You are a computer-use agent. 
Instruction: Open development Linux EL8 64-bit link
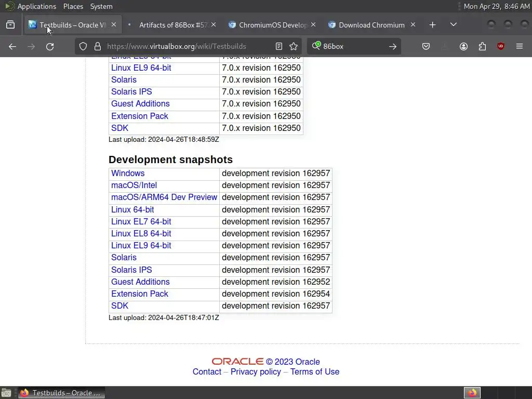141,233
